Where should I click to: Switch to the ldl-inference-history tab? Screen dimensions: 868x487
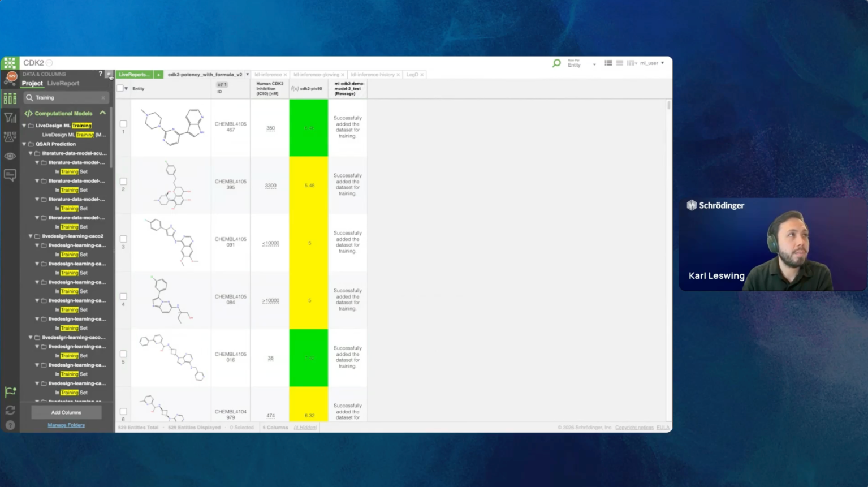click(372, 75)
